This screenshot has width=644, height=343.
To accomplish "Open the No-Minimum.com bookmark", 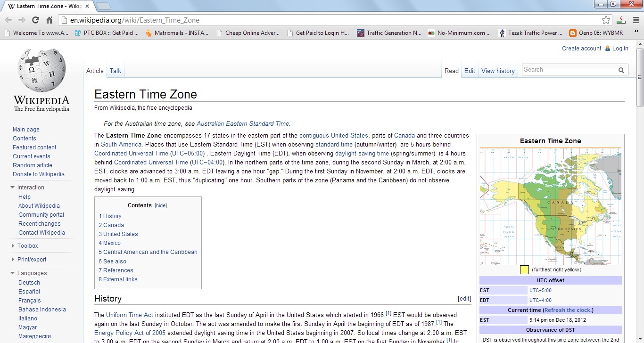I will [x=460, y=33].
